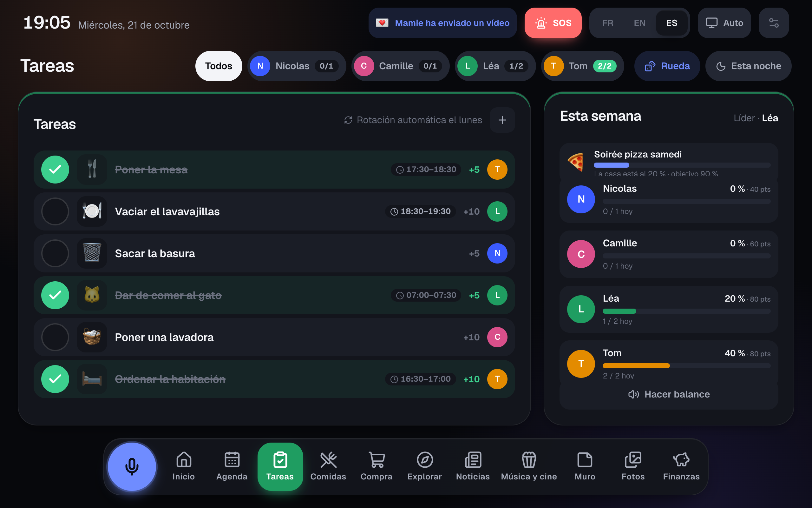
Task: Click the Soirée pizza samedi progress bar
Action: [x=682, y=165]
